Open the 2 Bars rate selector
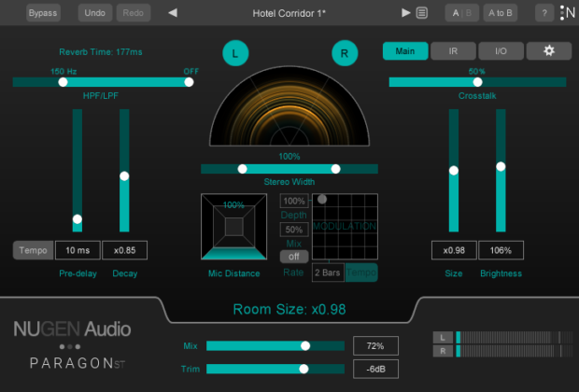This screenshot has width=579, height=392. (328, 273)
